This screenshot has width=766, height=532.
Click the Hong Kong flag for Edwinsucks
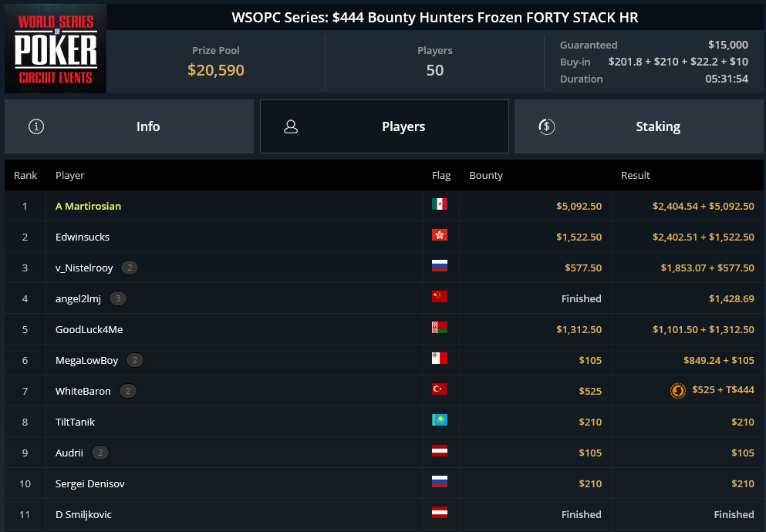(439, 234)
